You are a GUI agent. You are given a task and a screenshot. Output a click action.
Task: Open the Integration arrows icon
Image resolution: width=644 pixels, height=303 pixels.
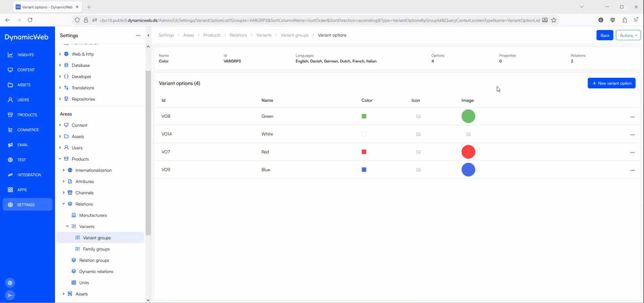(x=10, y=175)
